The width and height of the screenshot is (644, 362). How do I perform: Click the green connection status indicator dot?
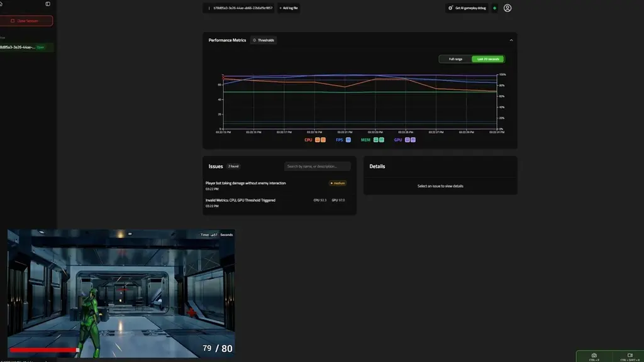pyautogui.click(x=493, y=8)
